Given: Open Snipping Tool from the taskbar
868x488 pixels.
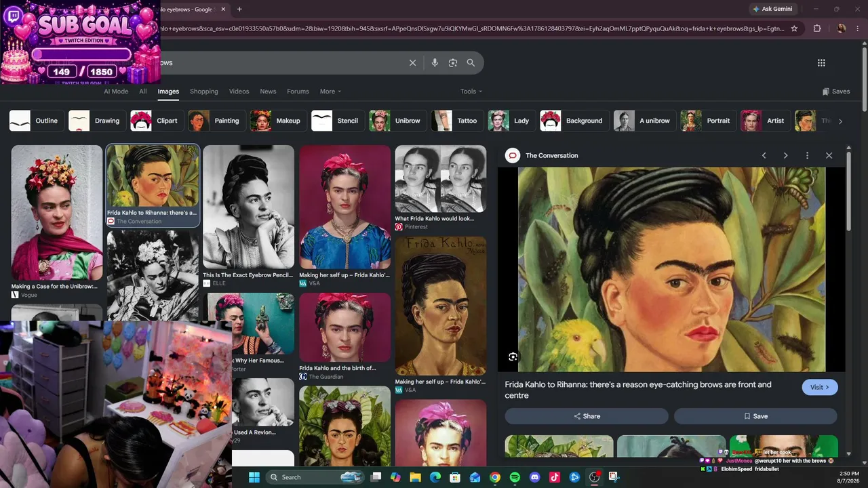Looking at the screenshot, I should (x=614, y=477).
